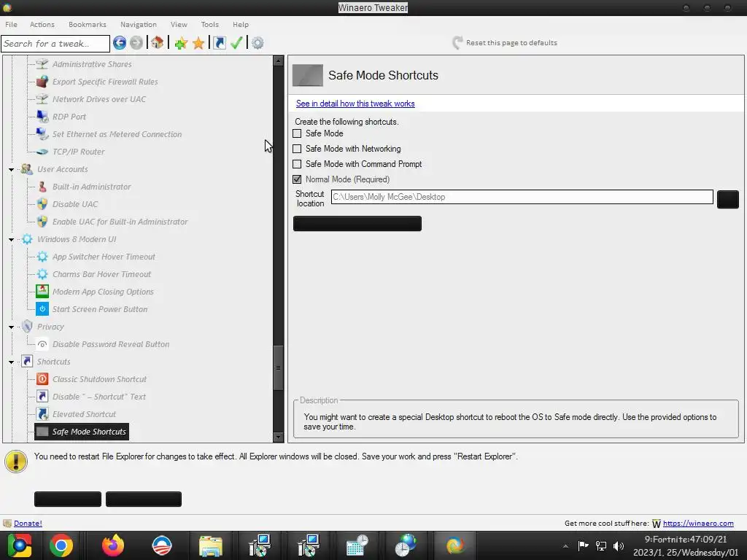Show hidden tray icons chevron
Viewport: 747px width, 560px height.
coord(565,546)
